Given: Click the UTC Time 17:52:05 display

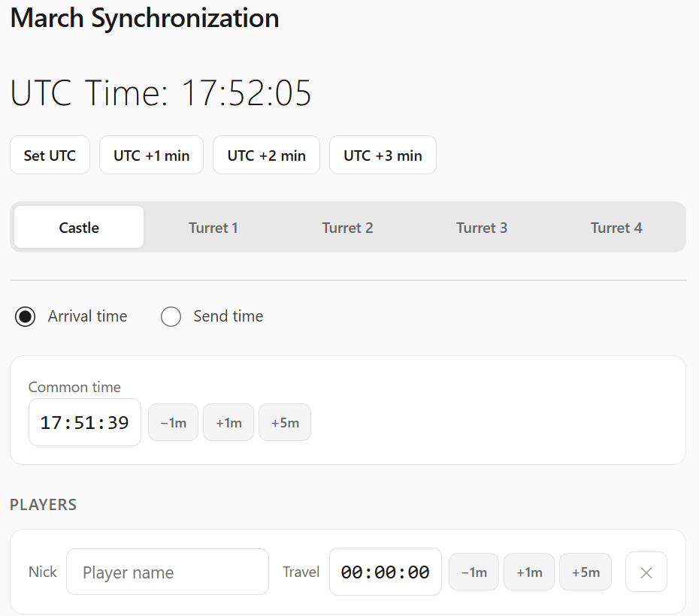Looking at the screenshot, I should coord(161,92).
